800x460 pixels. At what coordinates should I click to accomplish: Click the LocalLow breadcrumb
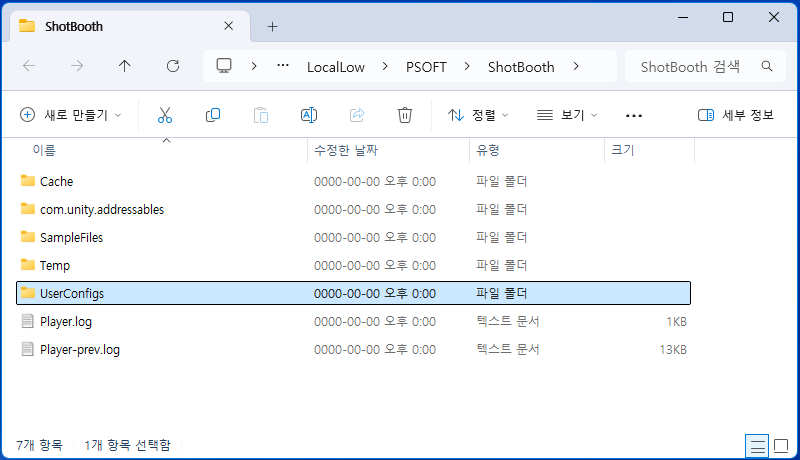click(x=335, y=67)
